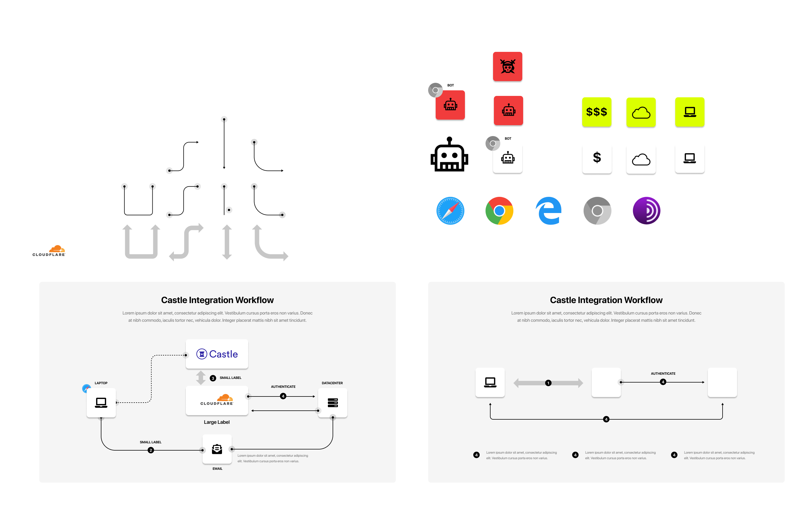812x508 pixels.
Task: Click the Cloudflare logo icon
Action: point(50,250)
